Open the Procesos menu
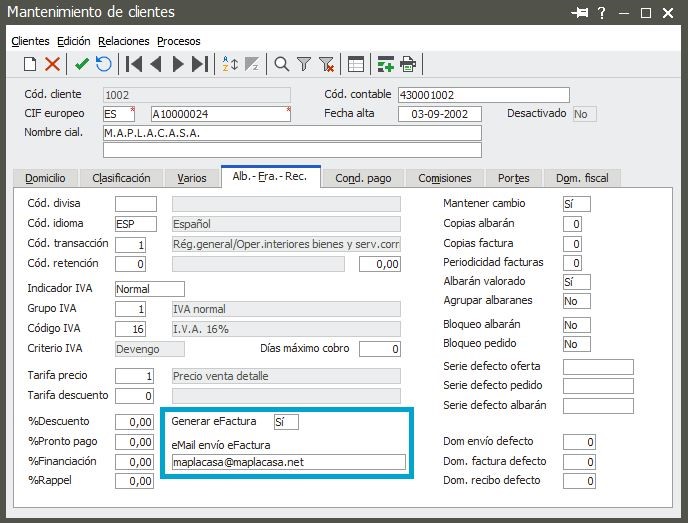The image size is (688, 523). point(179,41)
